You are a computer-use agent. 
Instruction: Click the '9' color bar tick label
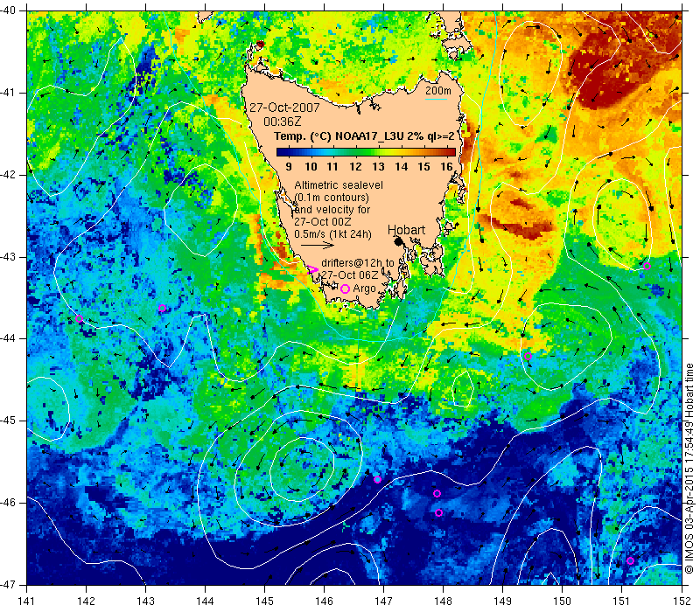[289, 167]
